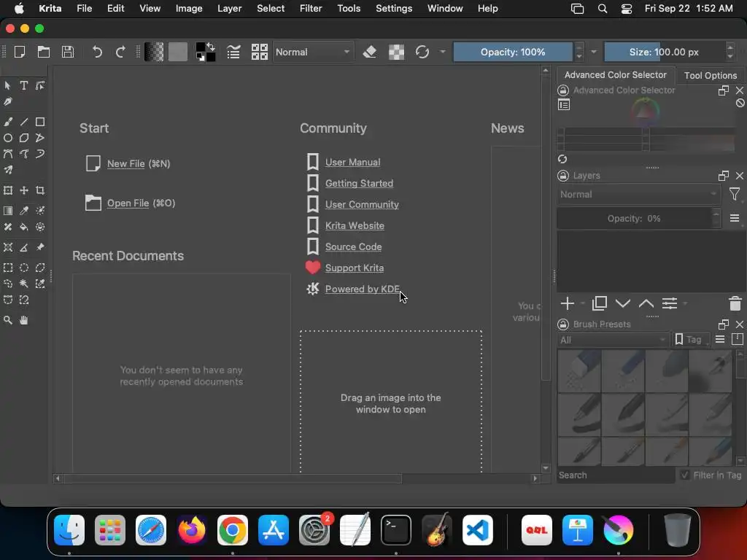Select the Ellipse tool
This screenshot has height=560, width=747.
8,138
